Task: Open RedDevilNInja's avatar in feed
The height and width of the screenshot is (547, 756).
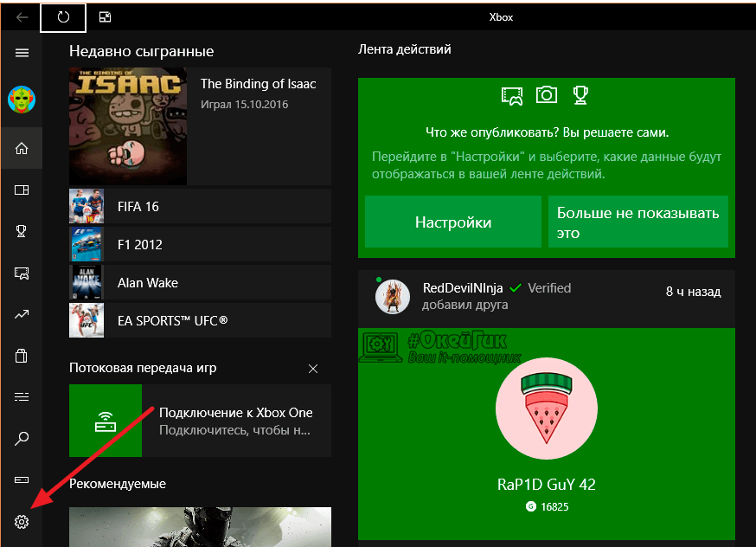Action: point(393,297)
